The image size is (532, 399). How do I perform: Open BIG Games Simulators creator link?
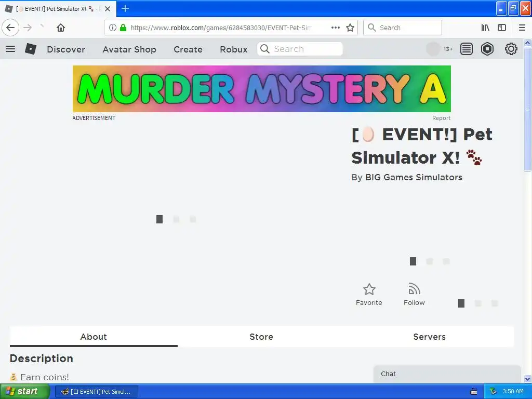click(x=414, y=178)
